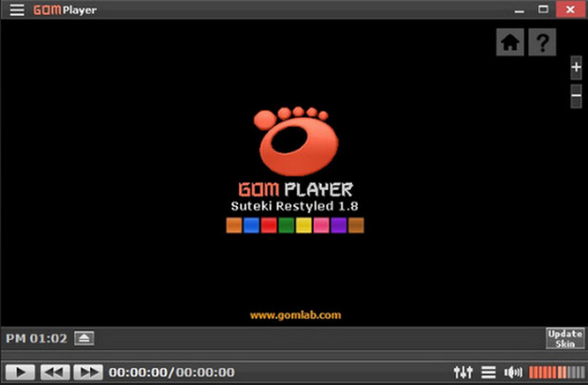Image resolution: width=588 pixels, height=385 pixels.
Task: Click the GOM foot logo
Action: pyautogui.click(x=296, y=141)
